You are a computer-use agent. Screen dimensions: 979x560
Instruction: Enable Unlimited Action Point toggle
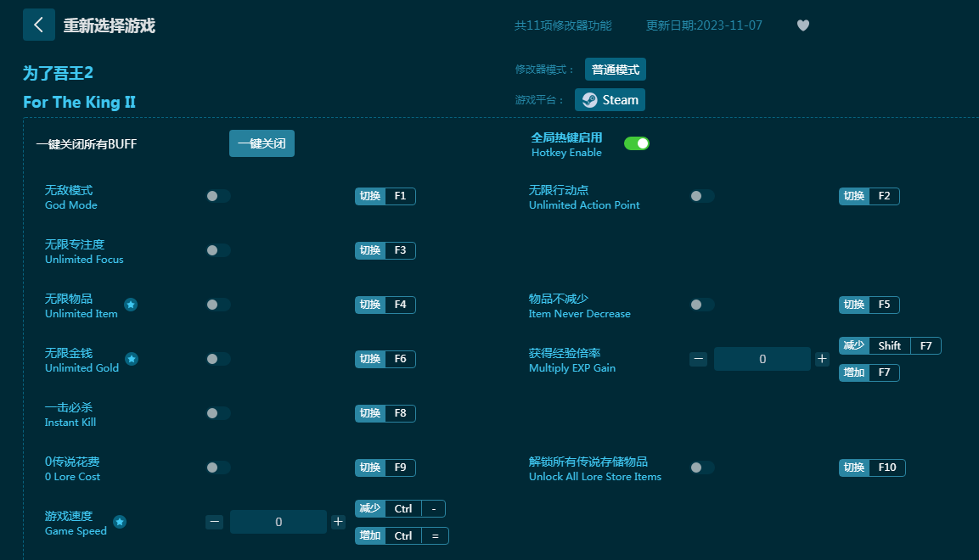tap(702, 196)
